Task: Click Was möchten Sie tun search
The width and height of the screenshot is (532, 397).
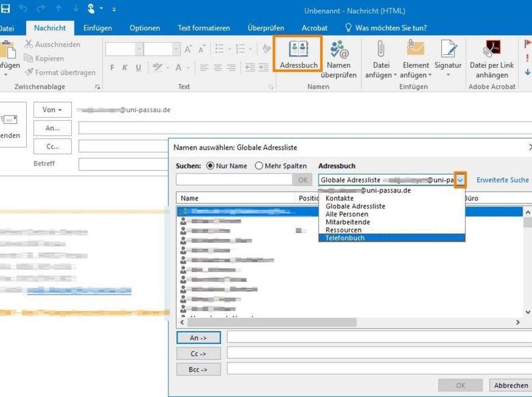Action: 386,28
